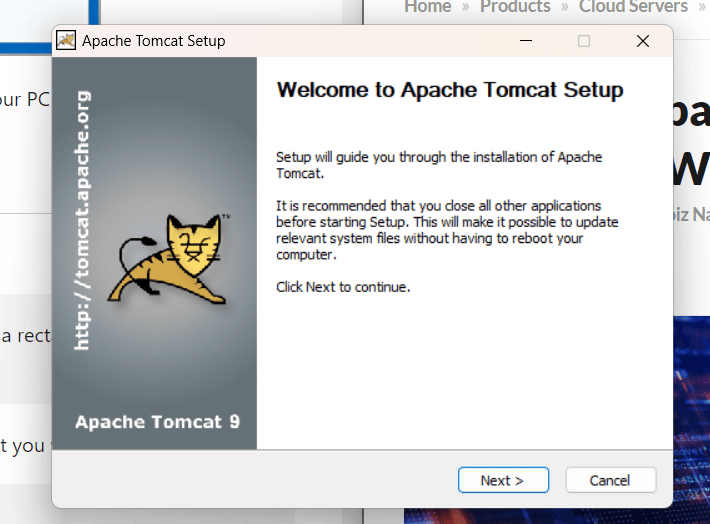Click Next to continue Tomcat setup
Viewport: 710px width, 524px height.
click(503, 480)
